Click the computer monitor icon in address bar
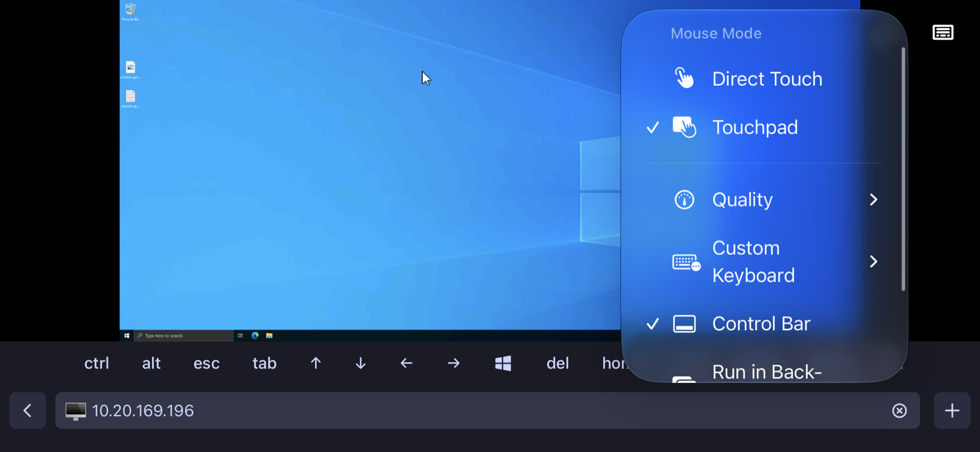This screenshot has height=452, width=980. coord(76,411)
